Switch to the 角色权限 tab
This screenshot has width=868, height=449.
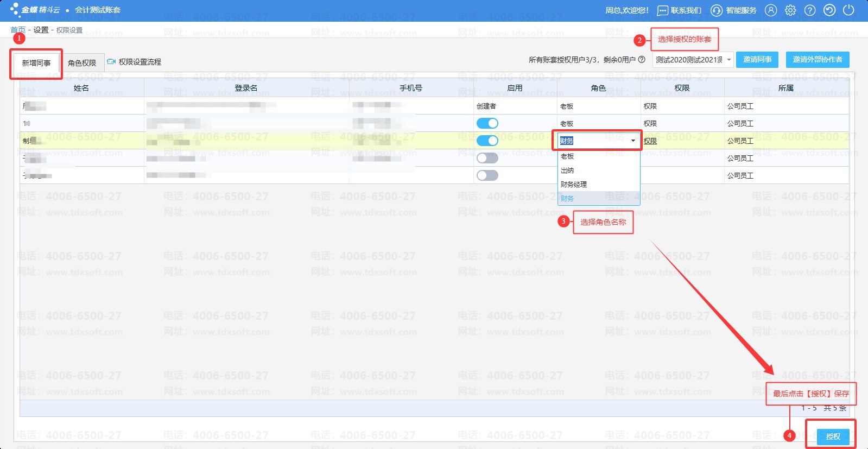(82, 63)
